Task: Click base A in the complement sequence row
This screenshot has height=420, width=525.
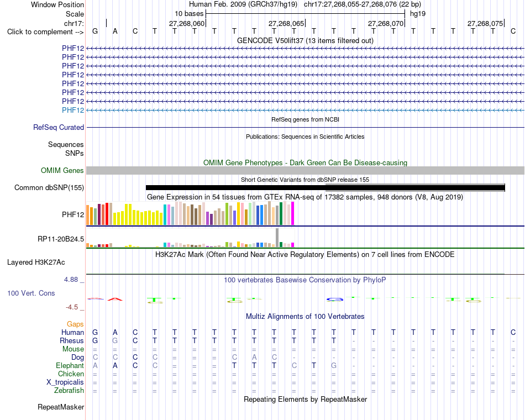Action: [x=115, y=31]
